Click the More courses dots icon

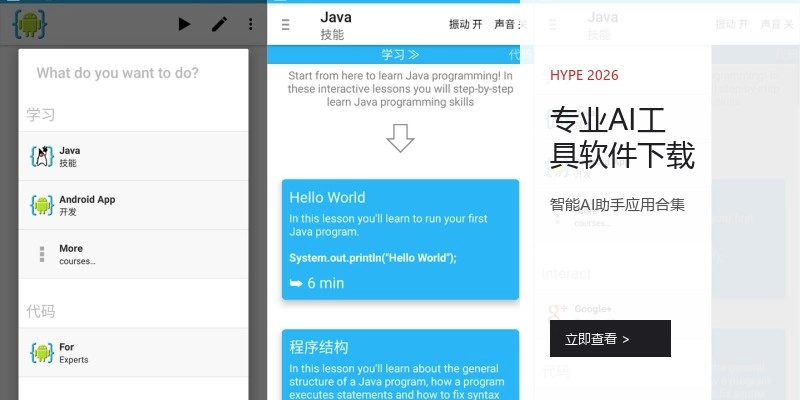coord(42,254)
